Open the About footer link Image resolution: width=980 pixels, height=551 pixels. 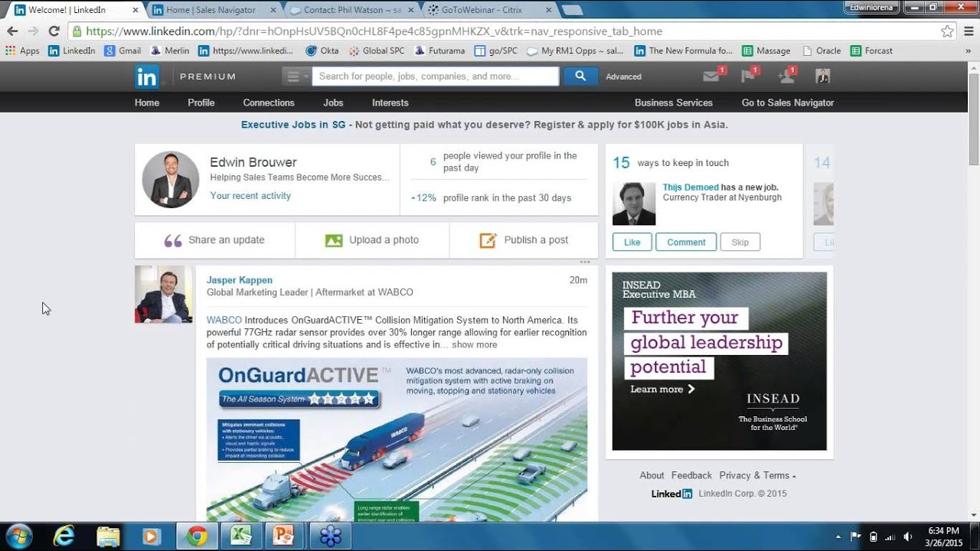[652, 475]
